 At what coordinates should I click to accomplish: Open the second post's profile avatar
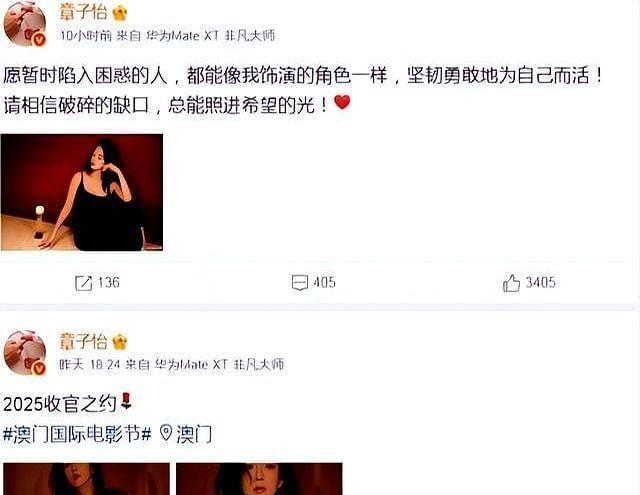[25, 353]
